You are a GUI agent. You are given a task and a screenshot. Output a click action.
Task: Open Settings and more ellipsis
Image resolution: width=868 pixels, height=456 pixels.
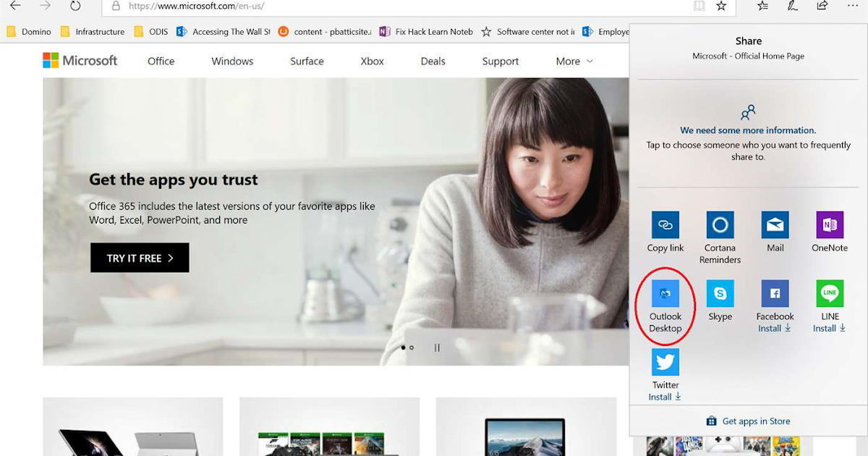tap(852, 5)
